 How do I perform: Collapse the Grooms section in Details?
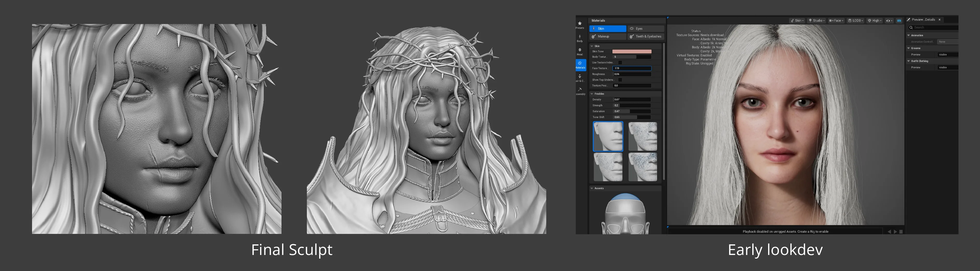pos(909,48)
